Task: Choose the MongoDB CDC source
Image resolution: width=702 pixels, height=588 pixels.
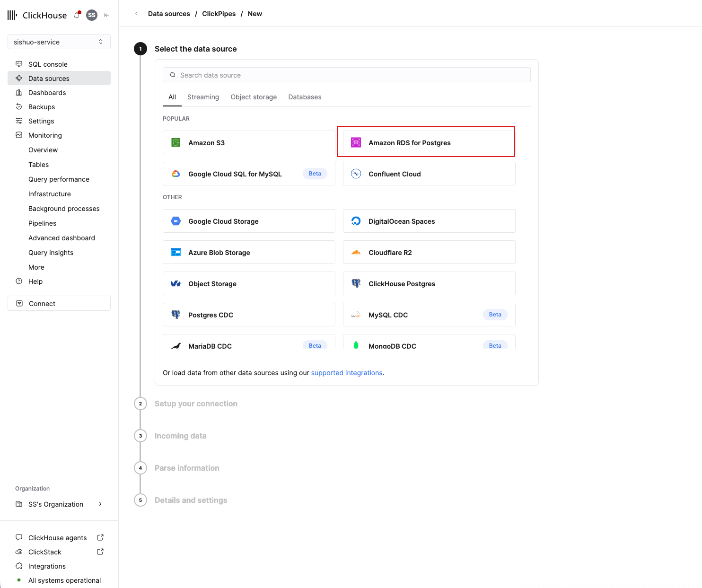Action: (429, 342)
